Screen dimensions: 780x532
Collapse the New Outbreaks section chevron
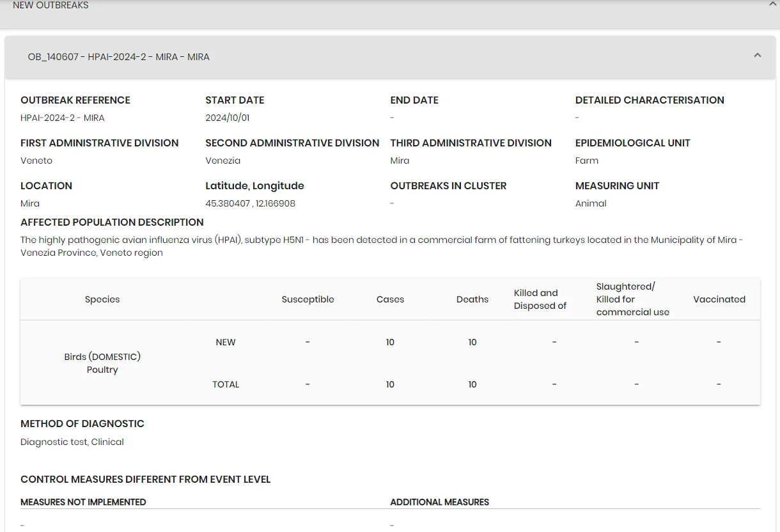coord(772,4)
